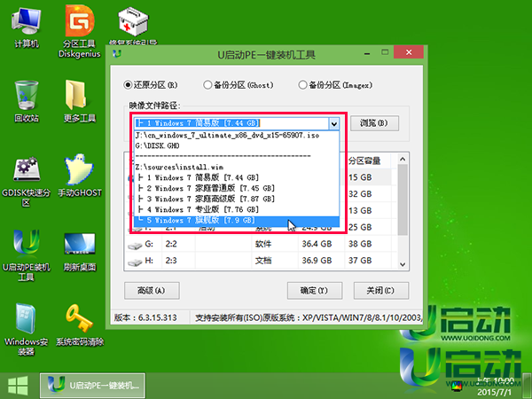Image resolution: width=532 pixels, height=399 pixels.
Task: Click partition list scroll down arrow
Action: tap(403, 264)
